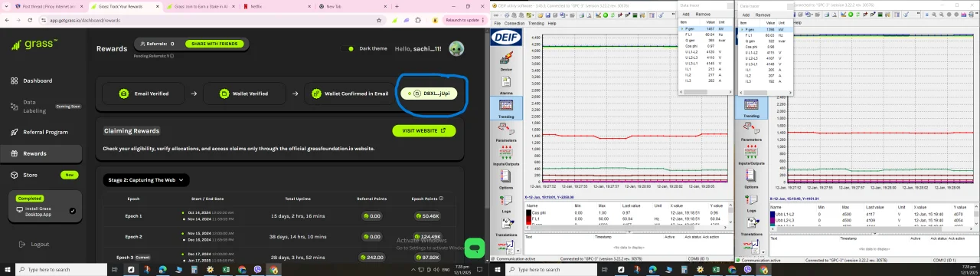Open Alarms panel in left DEIF window
This screenshot has width=980, height=276.
[x=506, y=84]
